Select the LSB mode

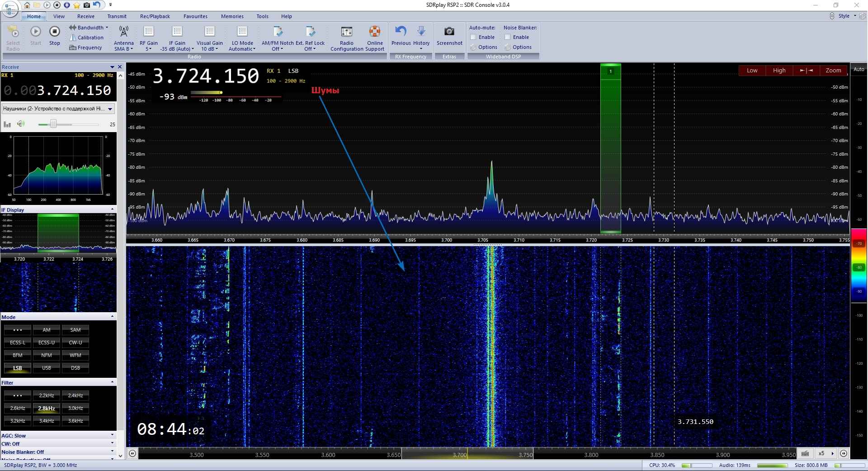pyautogui.click(x=18, y=368)
